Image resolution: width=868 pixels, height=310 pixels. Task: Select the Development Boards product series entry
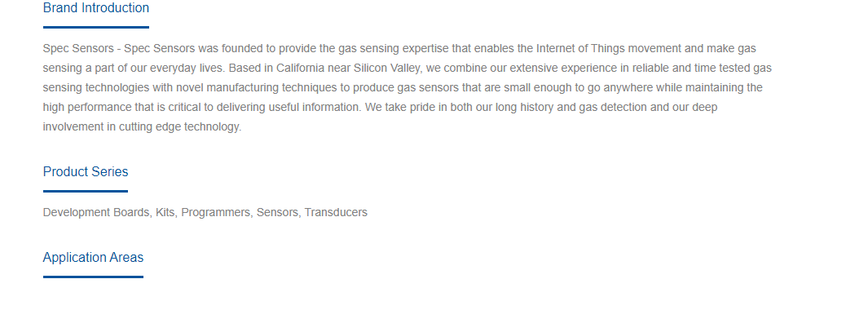point(96,212)
